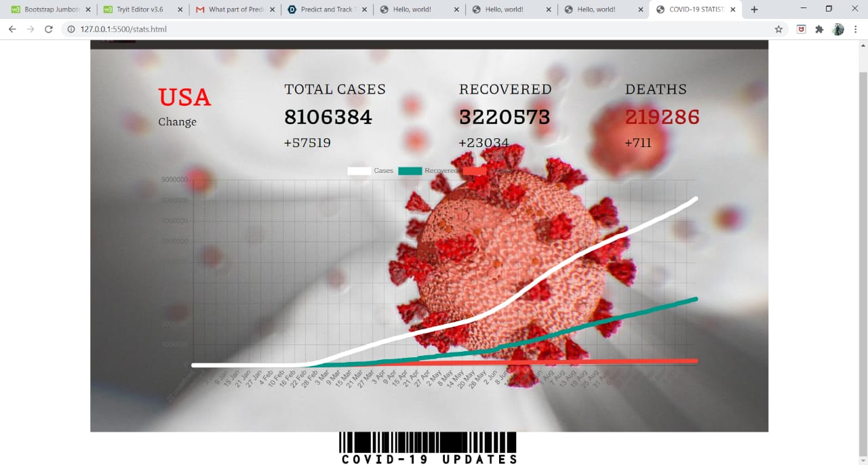Click the deaths value 219286

[663, 117]
